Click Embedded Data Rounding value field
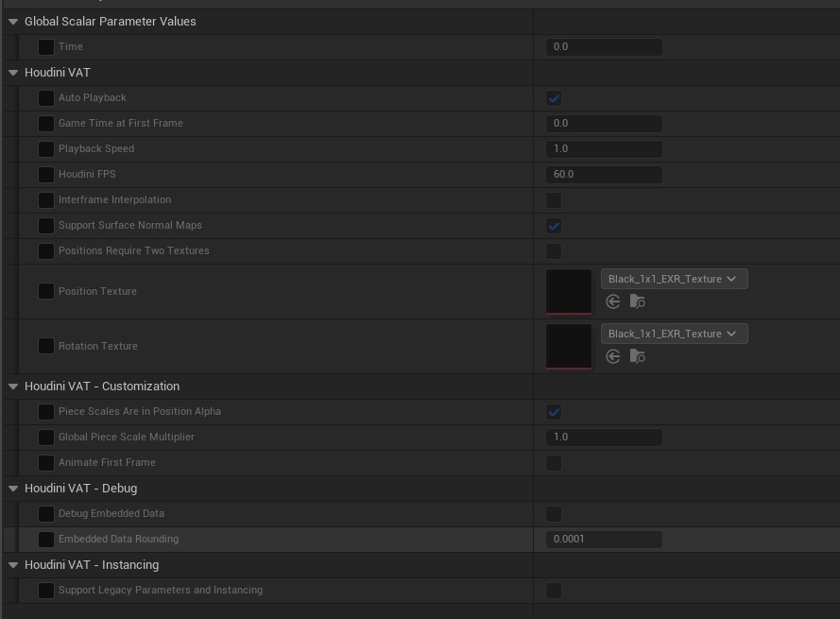Viewport: 840px width, 619px height. [604, 540]
